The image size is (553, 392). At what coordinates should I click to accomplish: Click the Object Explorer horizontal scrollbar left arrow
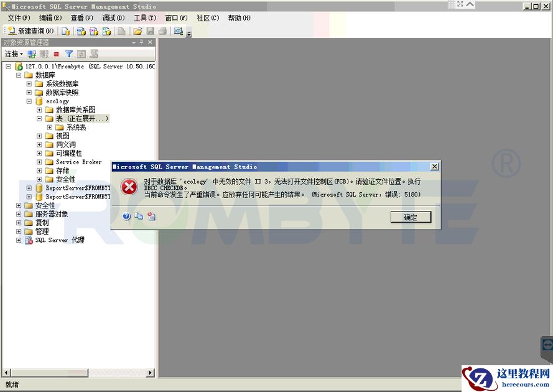coord(6,373)
